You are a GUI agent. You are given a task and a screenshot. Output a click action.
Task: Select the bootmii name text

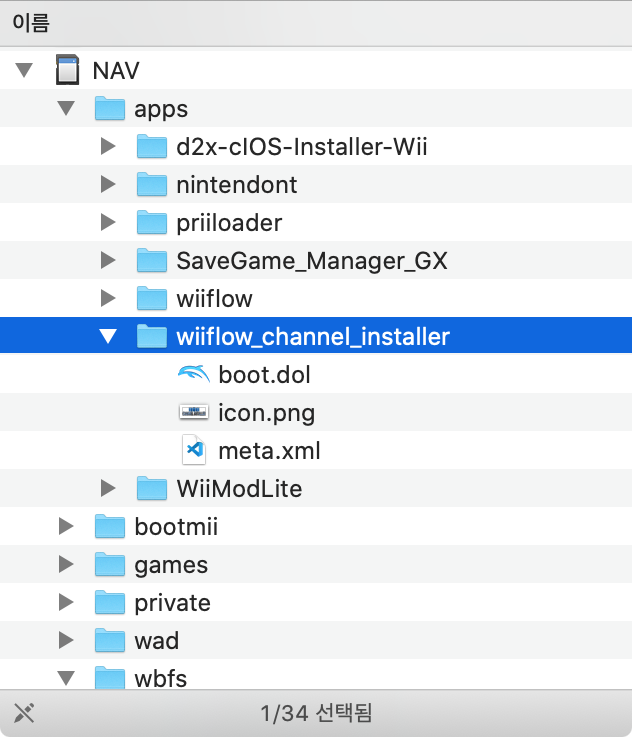click(x=176, y=527)
